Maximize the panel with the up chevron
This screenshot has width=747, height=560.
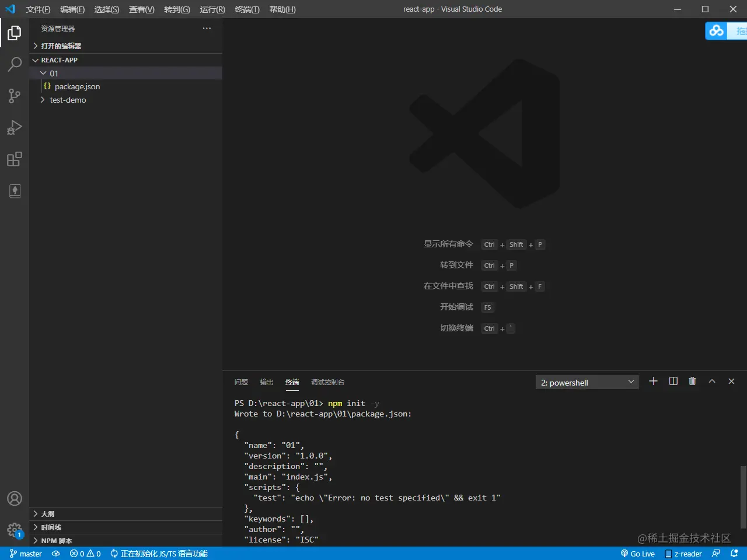712,381
